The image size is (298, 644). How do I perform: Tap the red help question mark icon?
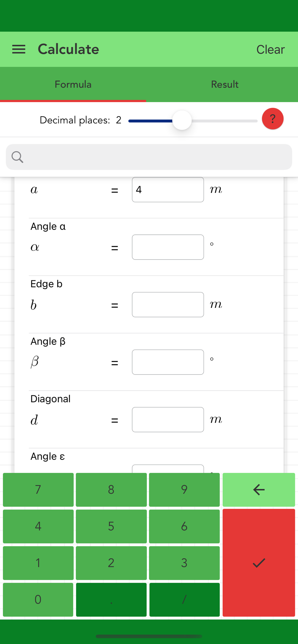pyautogui.click(x=273, y=119)
